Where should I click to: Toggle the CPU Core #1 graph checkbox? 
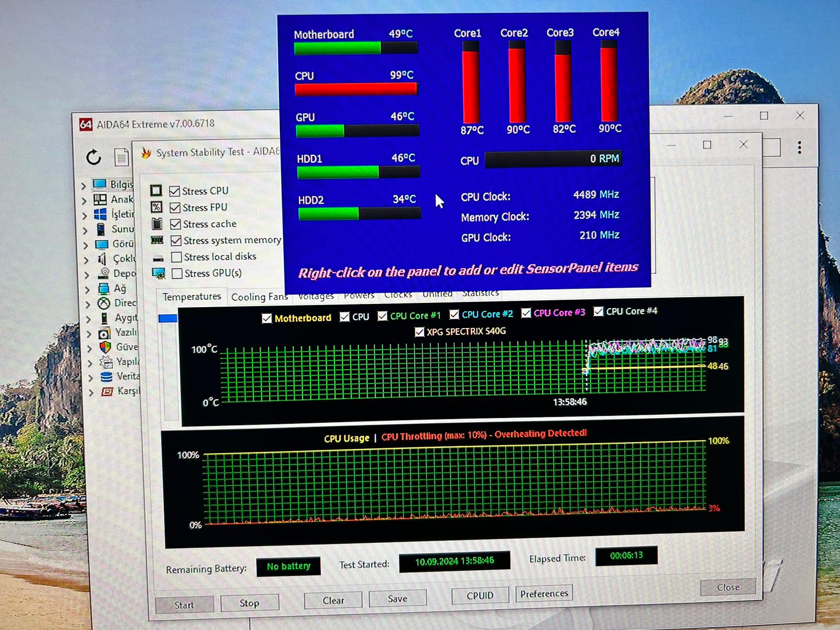pyautogui.click(x=383, y=316)
